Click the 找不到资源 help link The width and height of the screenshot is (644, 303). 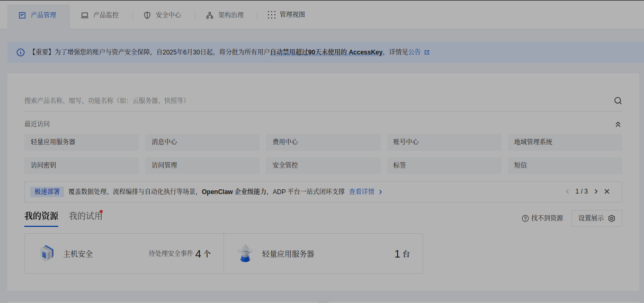542,218
